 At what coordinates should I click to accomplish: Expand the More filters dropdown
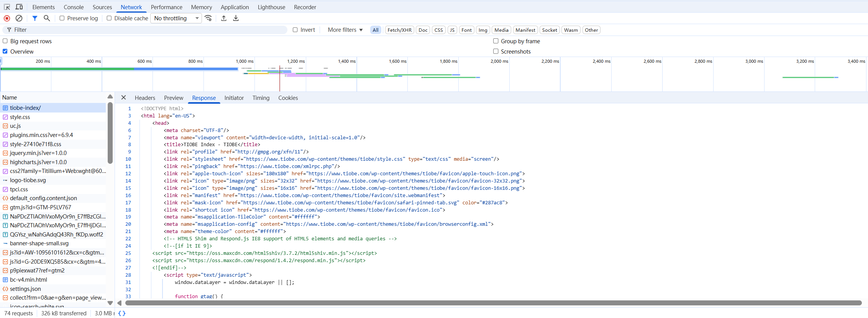click(x=345, y=30)
